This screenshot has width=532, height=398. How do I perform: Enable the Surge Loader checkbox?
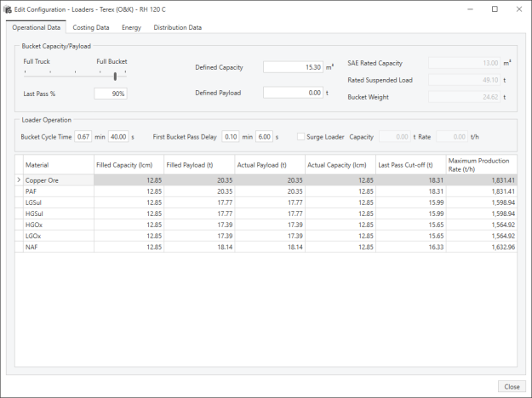(300, 136)
